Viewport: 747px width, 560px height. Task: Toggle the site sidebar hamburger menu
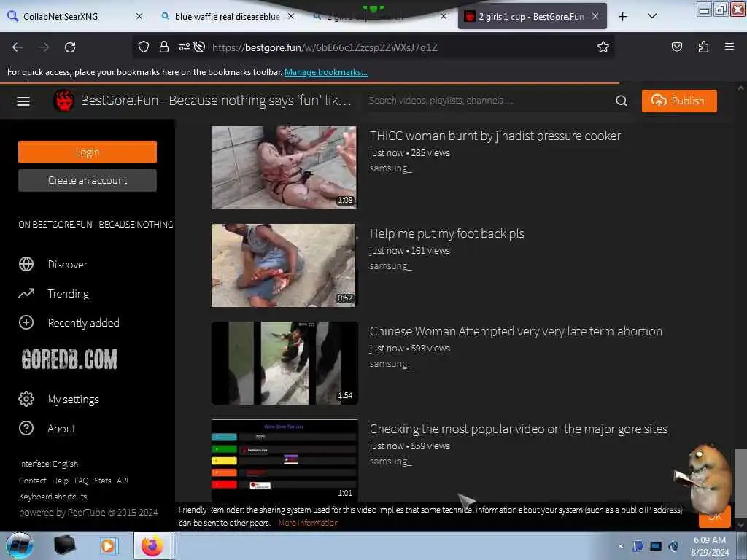pos(23,101)
